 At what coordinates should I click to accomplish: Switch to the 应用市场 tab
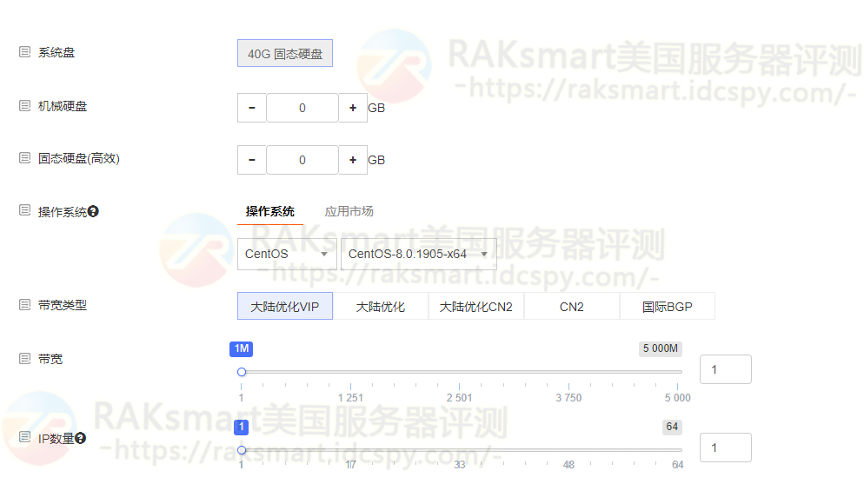pyautogui.click(x=349, y=211)
